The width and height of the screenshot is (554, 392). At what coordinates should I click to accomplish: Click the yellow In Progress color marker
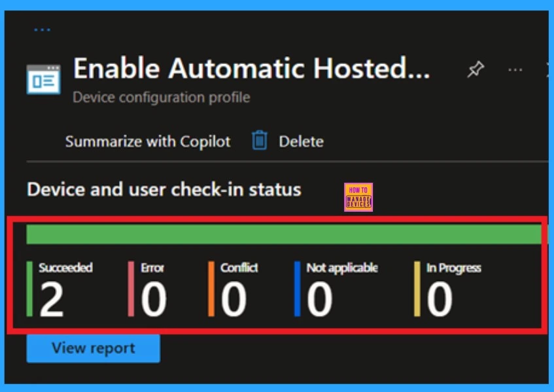click(417, 289)
